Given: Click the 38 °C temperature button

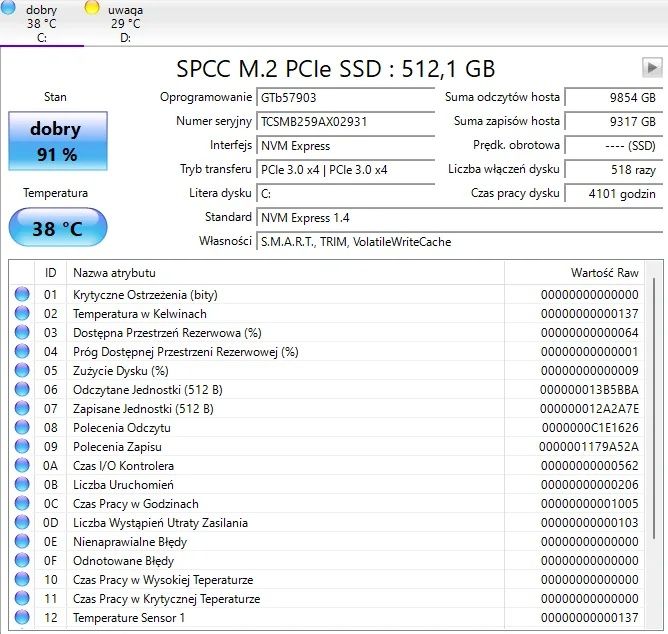Looking at the screenshot, I should [x=58, y=228].
